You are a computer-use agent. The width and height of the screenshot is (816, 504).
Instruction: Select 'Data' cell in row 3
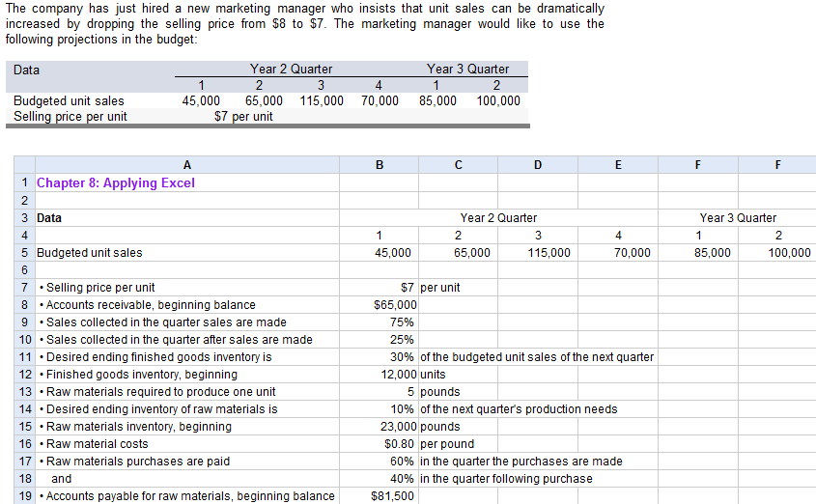coord(186,218)
